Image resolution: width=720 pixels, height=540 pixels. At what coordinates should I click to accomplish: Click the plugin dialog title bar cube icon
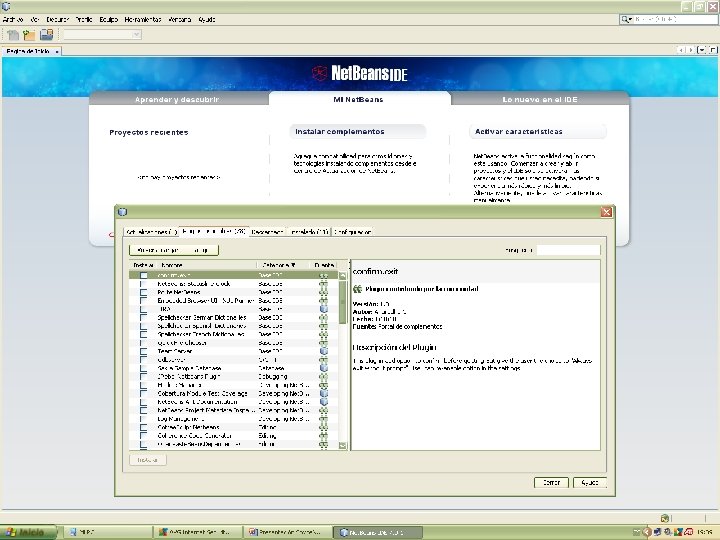click(x=122, y=212)
